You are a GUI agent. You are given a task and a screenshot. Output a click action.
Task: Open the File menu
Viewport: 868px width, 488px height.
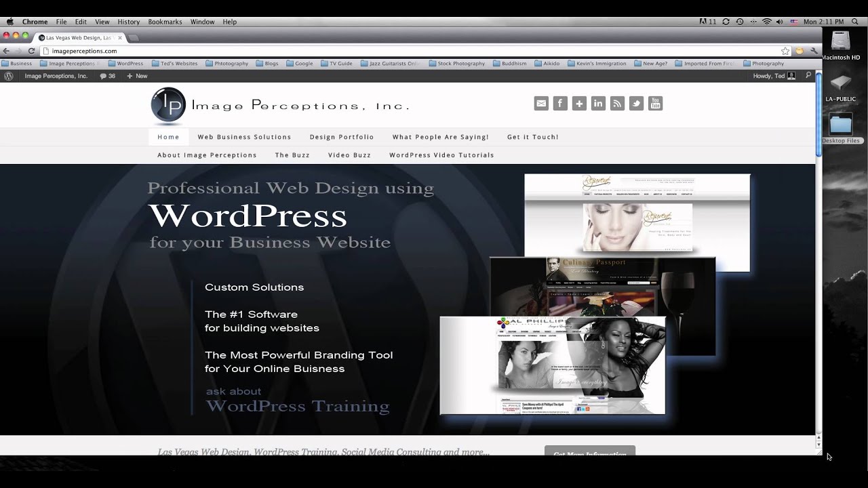tap(62, 22)
